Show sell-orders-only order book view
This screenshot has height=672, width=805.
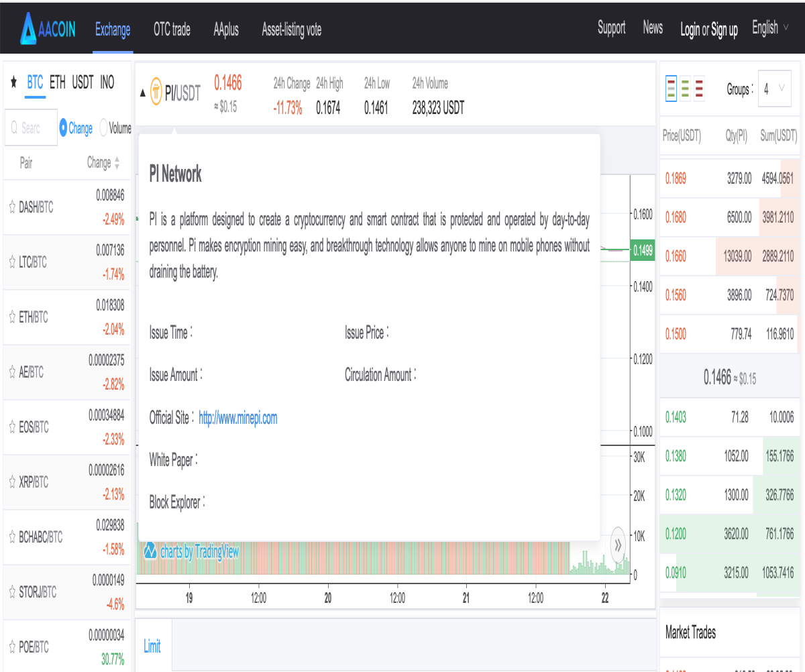pyautogui.click(x=699, y=89)
